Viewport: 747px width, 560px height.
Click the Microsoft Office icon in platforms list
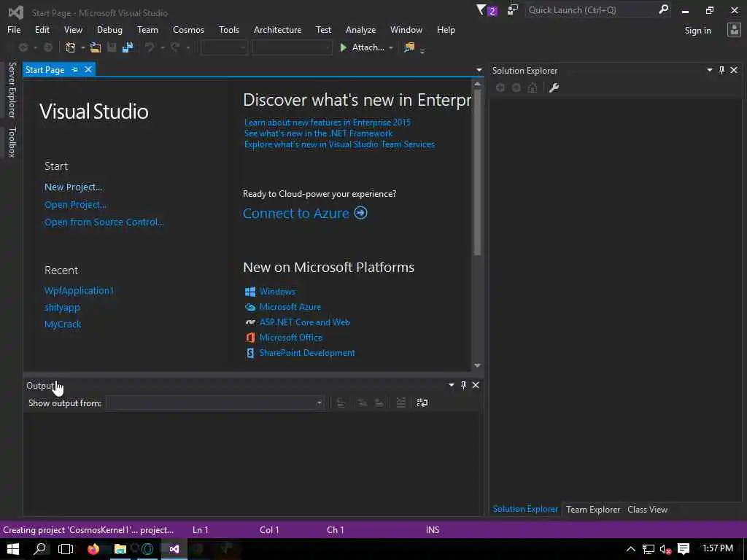click(x=249, y=337)
